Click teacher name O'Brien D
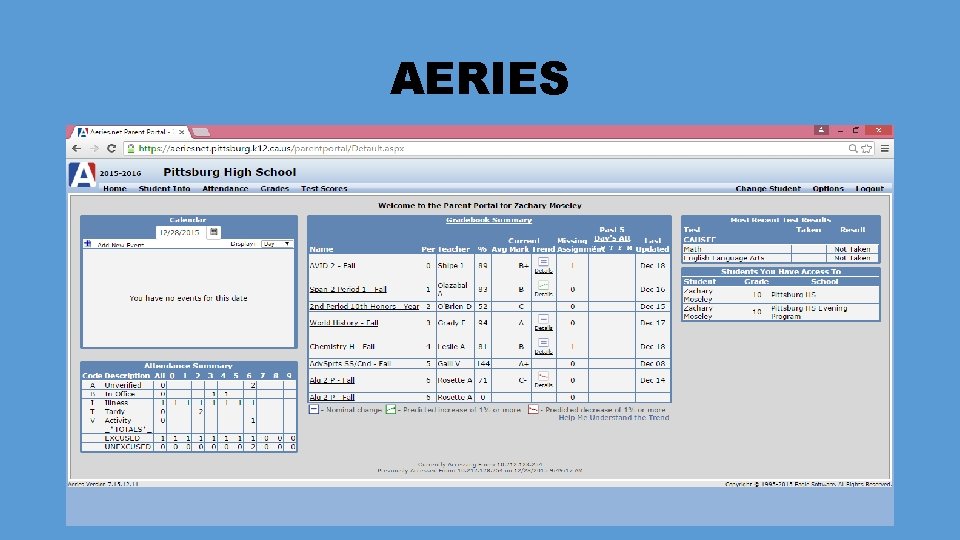 coord(454,306)
